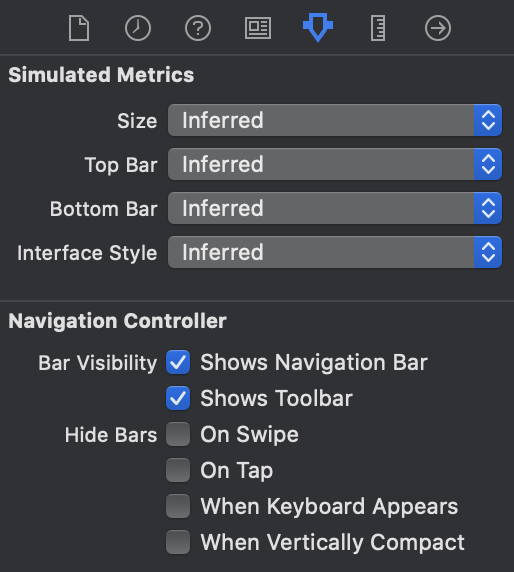Enable Hide Bars On Tap
This screenshot has height=572, width=514.
coord(178,470)
